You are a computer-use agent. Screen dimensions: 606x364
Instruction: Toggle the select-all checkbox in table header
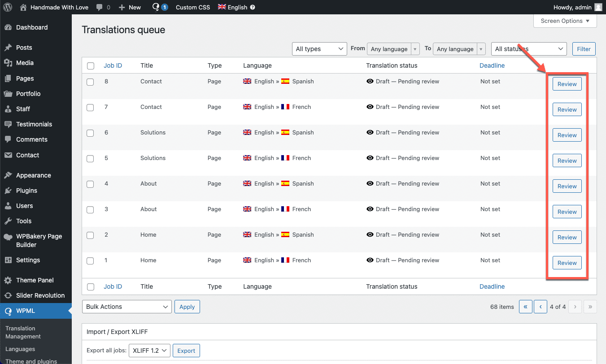[x=91, y=66]
